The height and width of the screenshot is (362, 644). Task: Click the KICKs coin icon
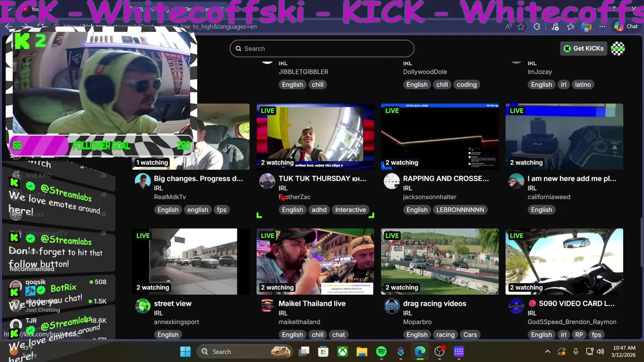point(567,48)
